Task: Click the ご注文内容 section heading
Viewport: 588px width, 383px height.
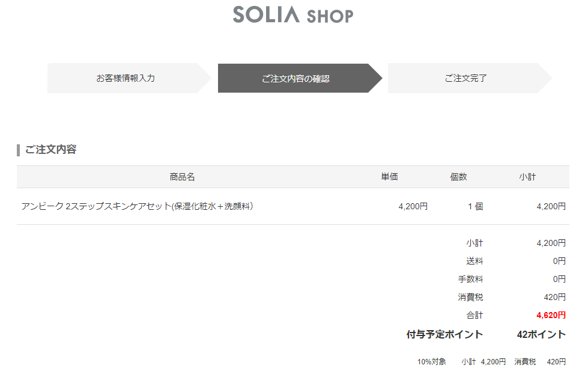Action: (x=50, y=150)
